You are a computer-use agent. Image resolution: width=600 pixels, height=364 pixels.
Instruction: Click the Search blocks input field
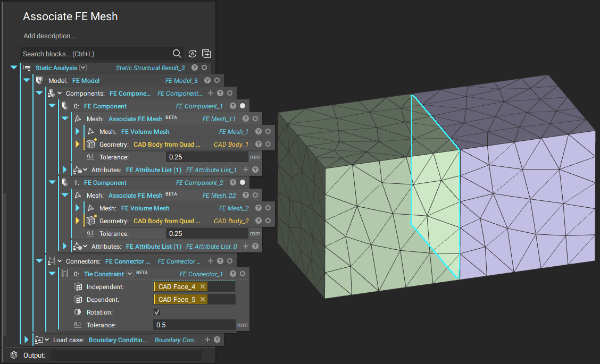click(96, 54)
